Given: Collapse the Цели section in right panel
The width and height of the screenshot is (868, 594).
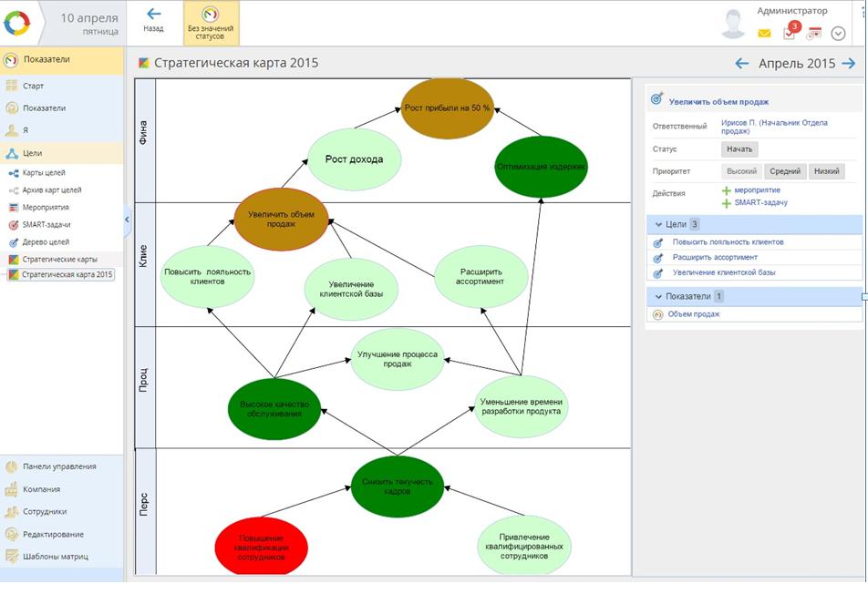Looking at the screenshot, I should [x=658, y=224].
